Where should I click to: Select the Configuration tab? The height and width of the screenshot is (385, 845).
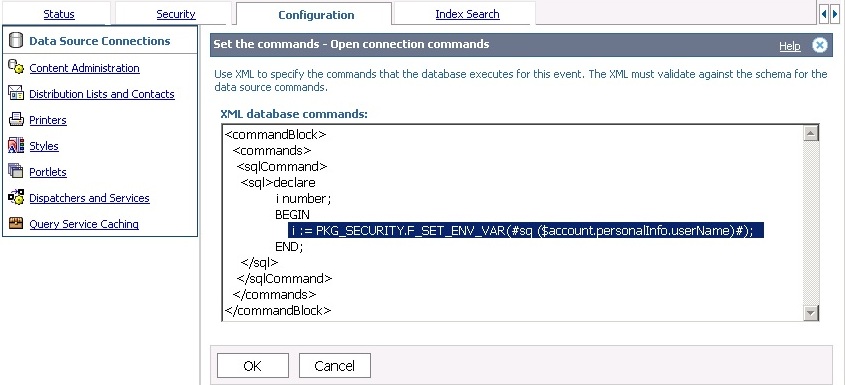click(x=316, y=15)
